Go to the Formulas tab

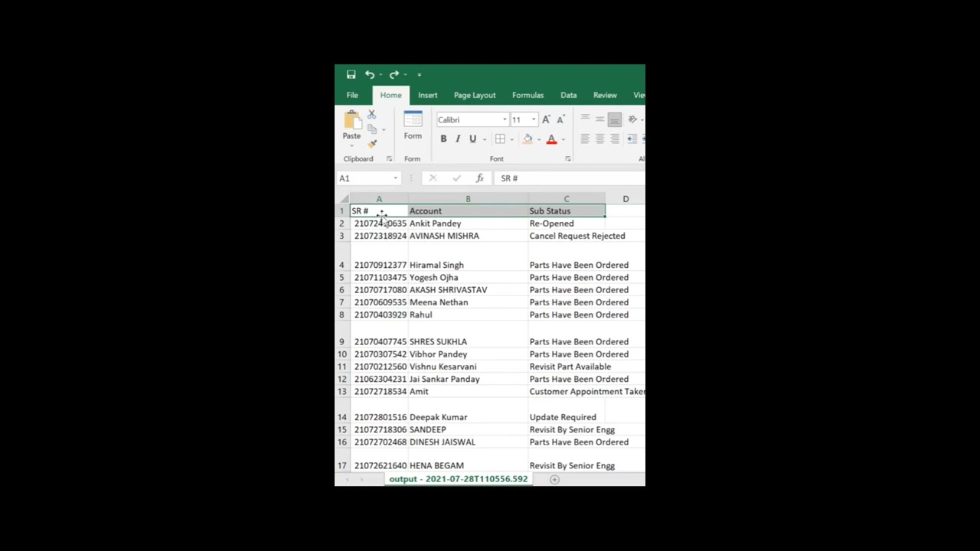[528, 95]
